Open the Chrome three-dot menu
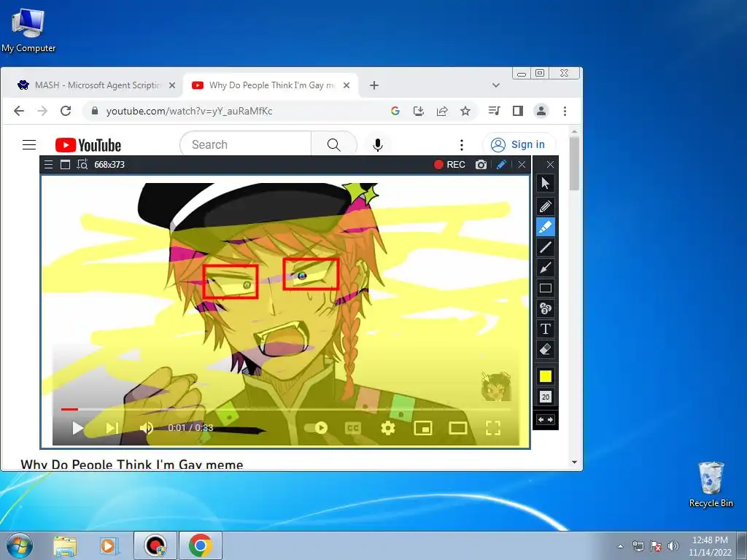Screen dimensions: 747x560 click(x=565, y=111)
